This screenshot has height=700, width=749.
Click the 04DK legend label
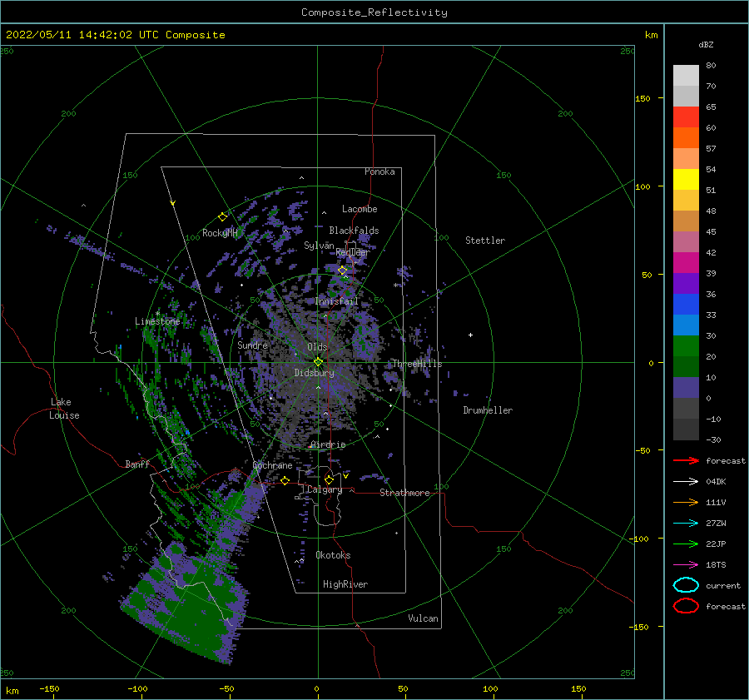click(716, 482)
